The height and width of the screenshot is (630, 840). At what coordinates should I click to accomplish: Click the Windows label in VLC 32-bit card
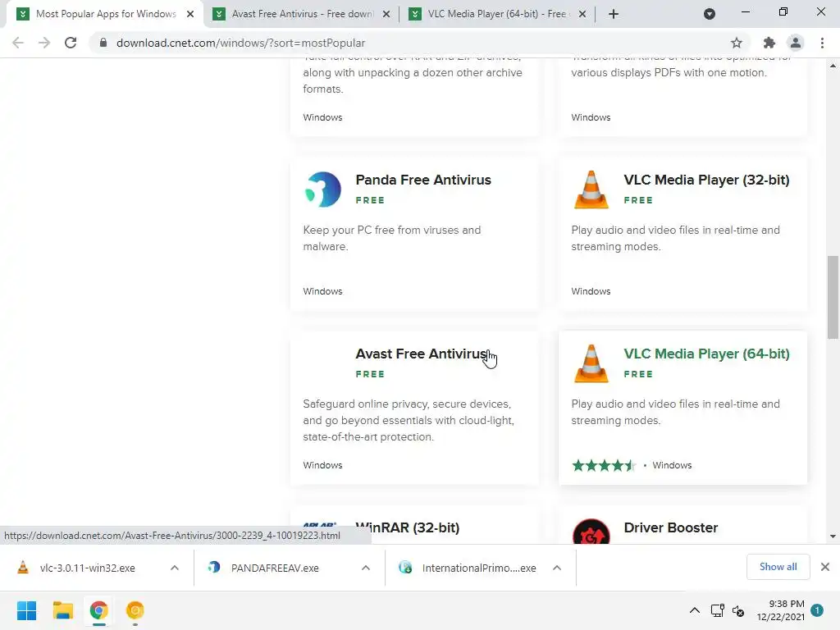pos(591,291)
